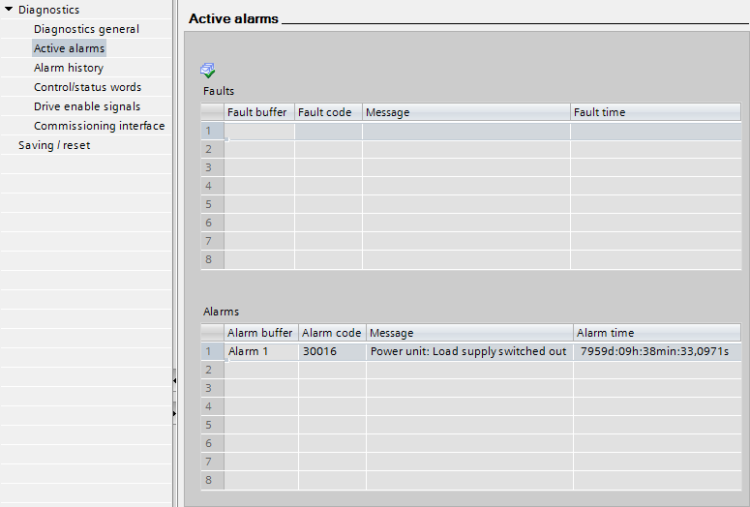Go to Drive enable signals
The image size is (750, 507).
(x=87, y=106)
